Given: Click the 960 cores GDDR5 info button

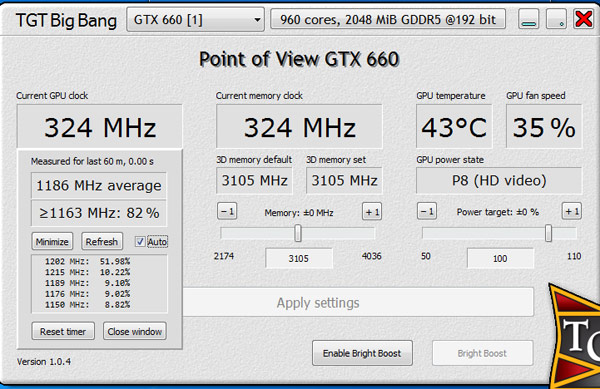Looking at the screenshot, I should coord(388,20).
